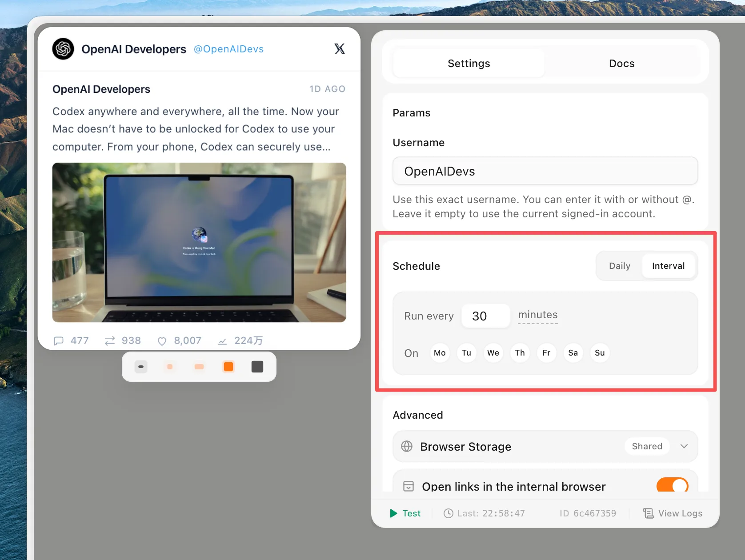Select the smallest widget size option

141,367
